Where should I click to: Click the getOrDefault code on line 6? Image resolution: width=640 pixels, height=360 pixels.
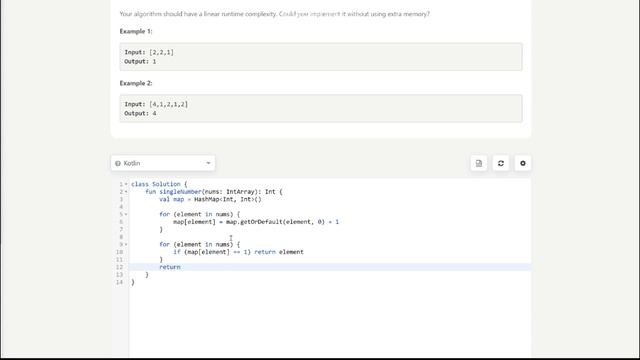pyautogui.click(x=256, y=222)
